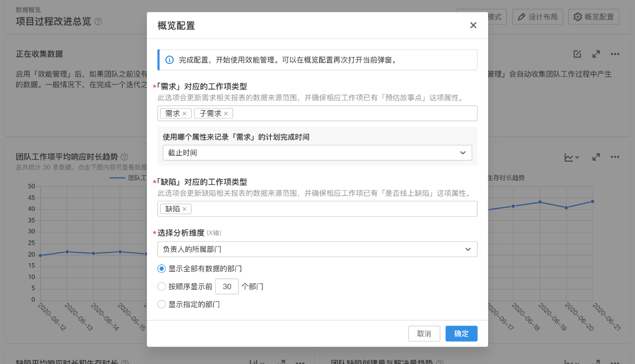Select the 显示全部有数据的部门 radio option

tap(161, 268)
